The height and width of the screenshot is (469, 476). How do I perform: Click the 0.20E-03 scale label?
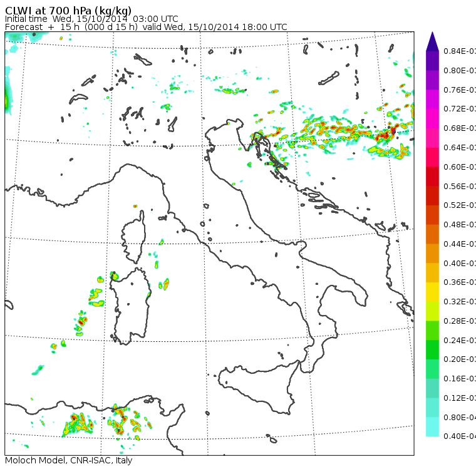coord(460,359)
